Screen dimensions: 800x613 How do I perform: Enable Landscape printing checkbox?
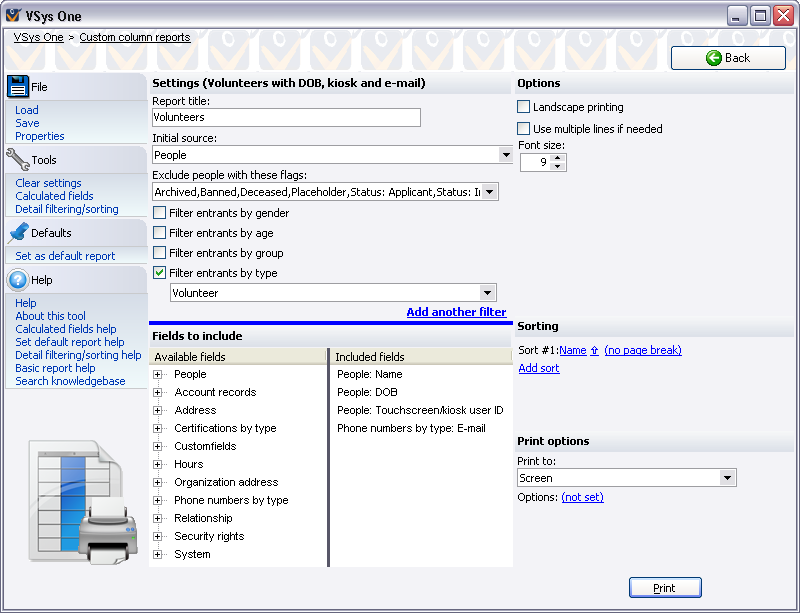point(523,107)
